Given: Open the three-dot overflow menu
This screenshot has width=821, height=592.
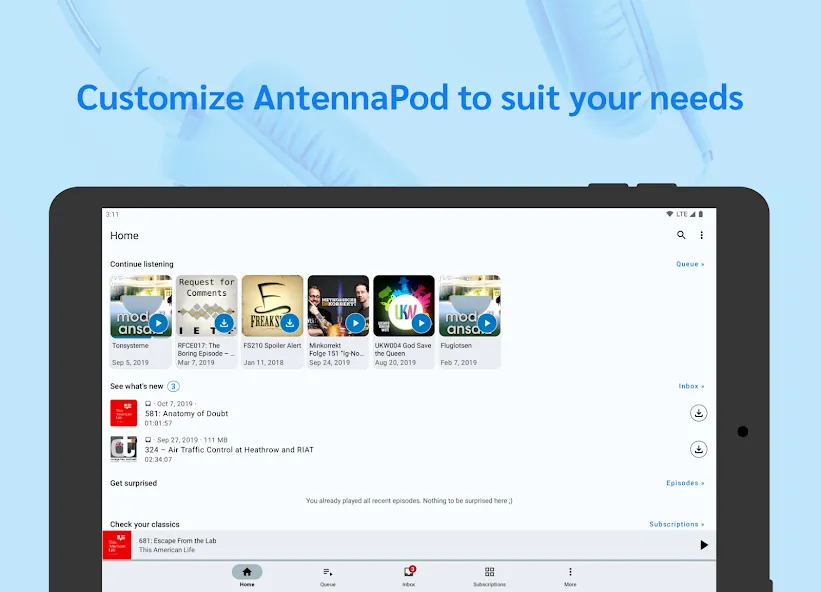Looking at the screenshot, I should tap(702, 235).
